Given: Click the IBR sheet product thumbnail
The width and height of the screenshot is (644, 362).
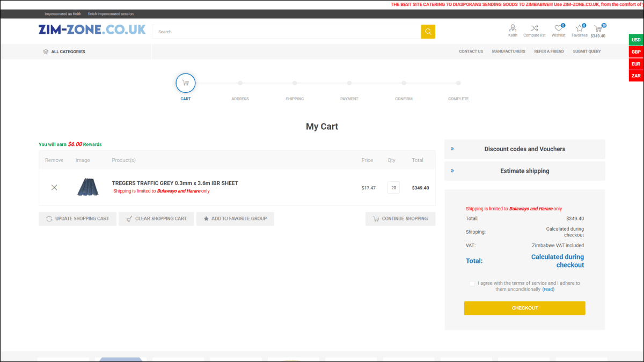Looking at the screenshot, I should click(88, 187).
